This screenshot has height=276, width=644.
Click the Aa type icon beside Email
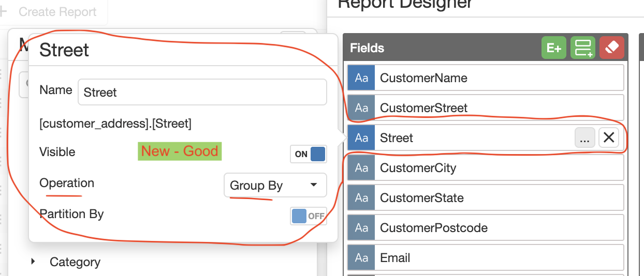click(x=361, y=258)
